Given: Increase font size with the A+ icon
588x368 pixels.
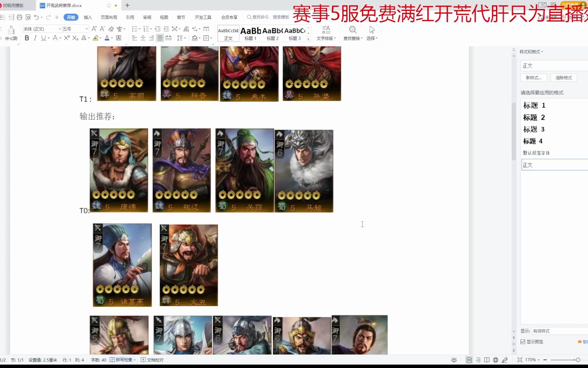Looking at the screenshot, I should pyautogui.click(x=94, y=29).
